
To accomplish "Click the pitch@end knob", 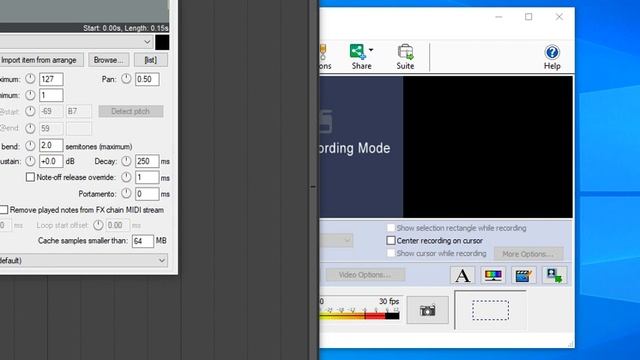I will [x=30, y=128].
